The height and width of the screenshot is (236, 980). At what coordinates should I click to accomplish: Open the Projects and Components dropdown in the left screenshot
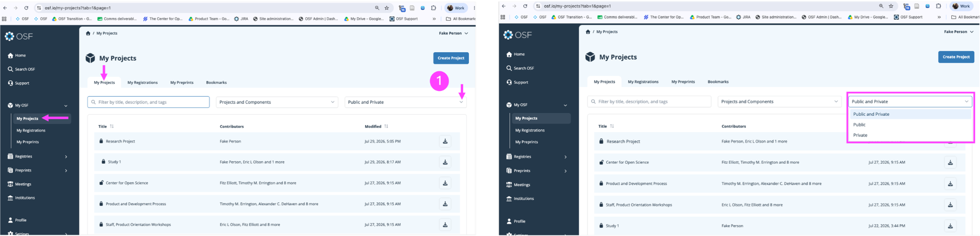coord(277,102)
